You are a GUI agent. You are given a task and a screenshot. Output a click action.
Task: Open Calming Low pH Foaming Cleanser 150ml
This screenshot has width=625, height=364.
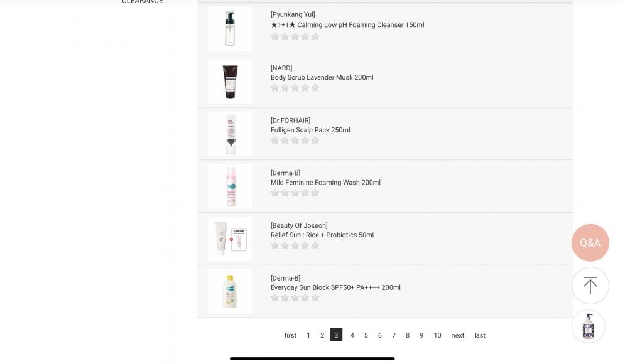click(347, 24)
